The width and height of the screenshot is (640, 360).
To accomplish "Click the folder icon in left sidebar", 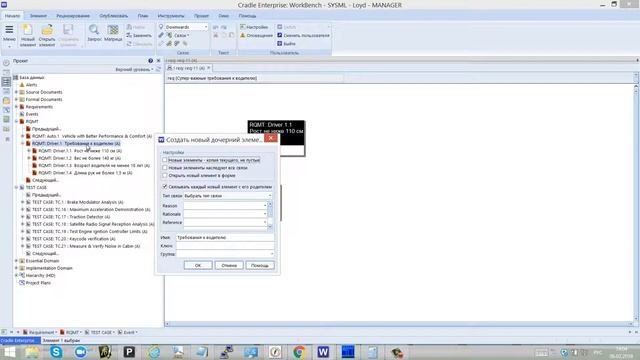I will (6, 100).
